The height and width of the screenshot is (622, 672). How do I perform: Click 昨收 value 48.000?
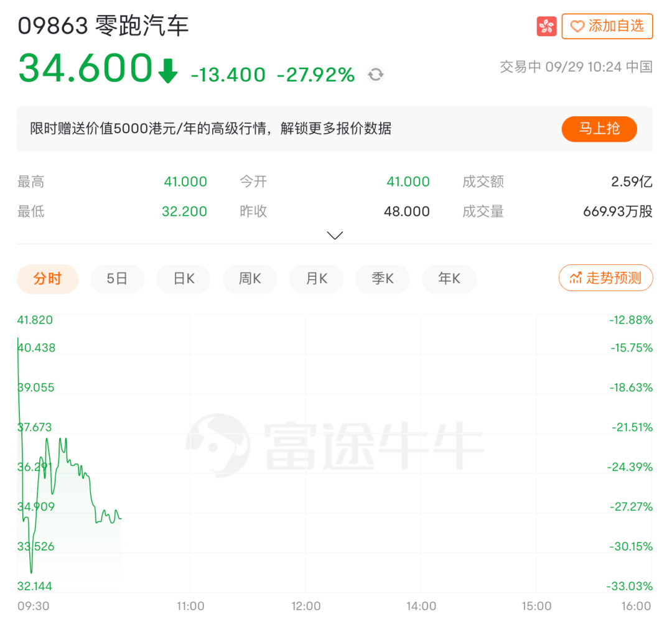pyautogui.click(x=407, y=211)
